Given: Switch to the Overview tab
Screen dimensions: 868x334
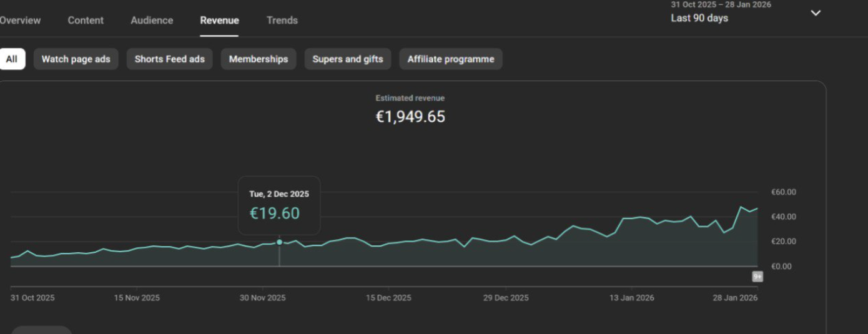Looking at the screenshot, I should coord(20,20).
